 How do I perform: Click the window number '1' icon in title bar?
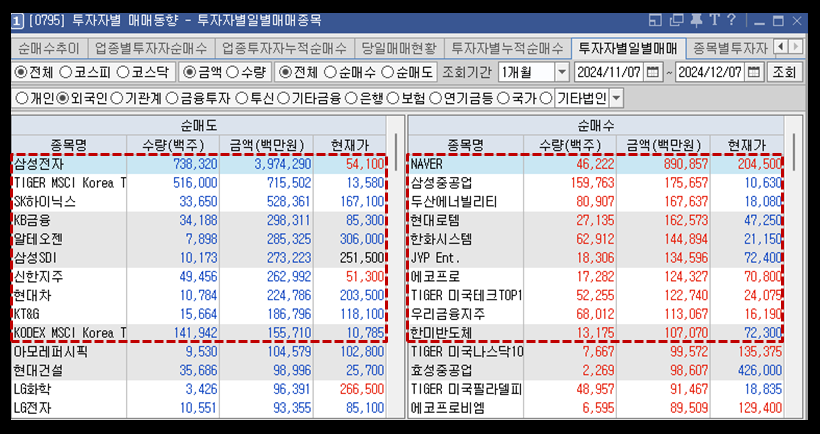17,21
